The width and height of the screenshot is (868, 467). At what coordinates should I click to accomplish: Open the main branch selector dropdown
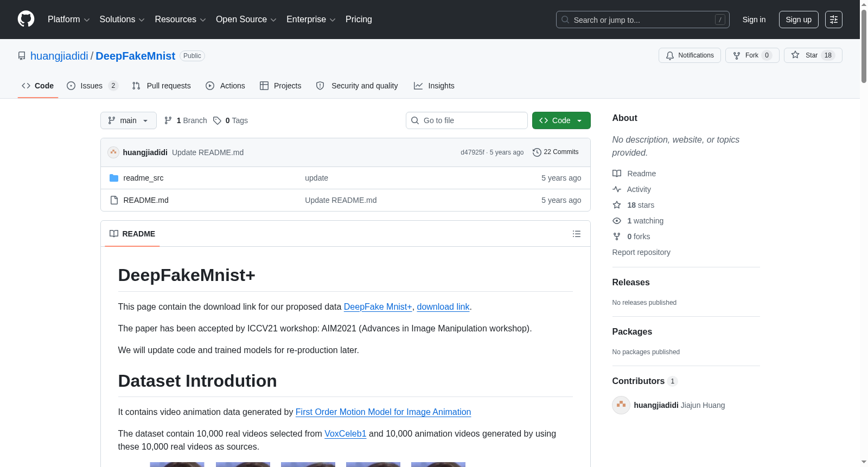pos(129,120)
